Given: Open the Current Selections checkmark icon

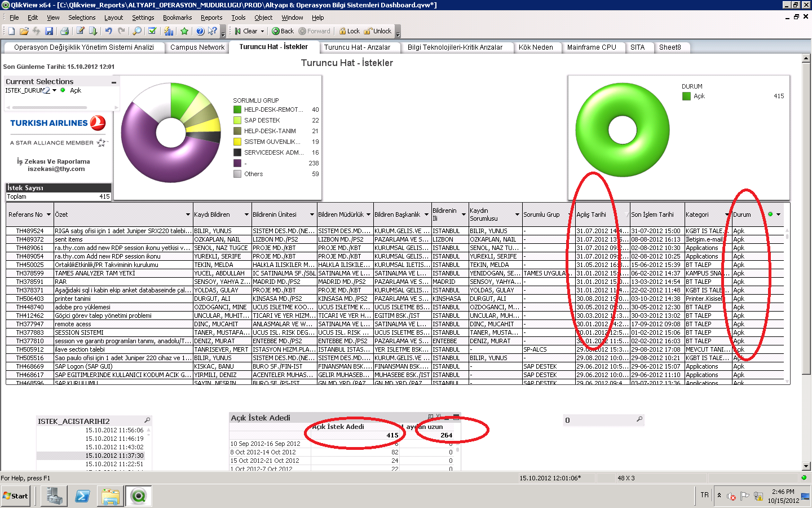Looking at the screenshot, I should coord(152,31).
